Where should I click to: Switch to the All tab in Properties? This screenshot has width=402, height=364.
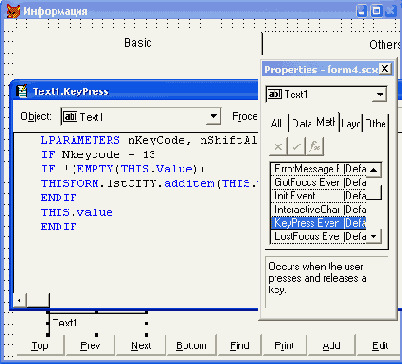(276, 123)
